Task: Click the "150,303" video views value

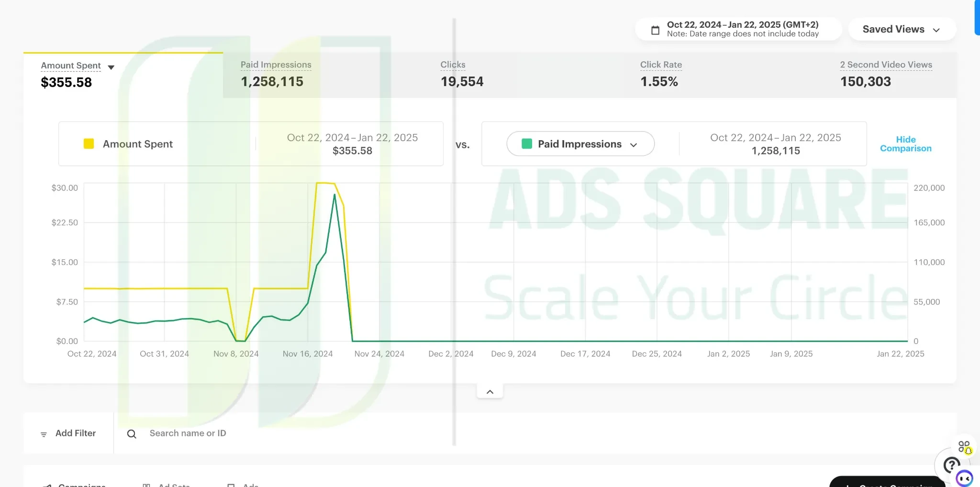Action: 866,82
